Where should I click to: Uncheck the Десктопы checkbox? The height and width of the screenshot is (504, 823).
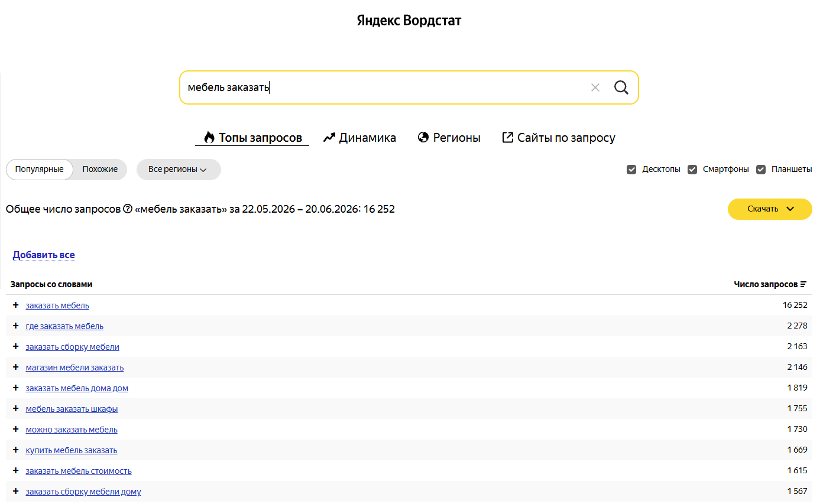631,170
